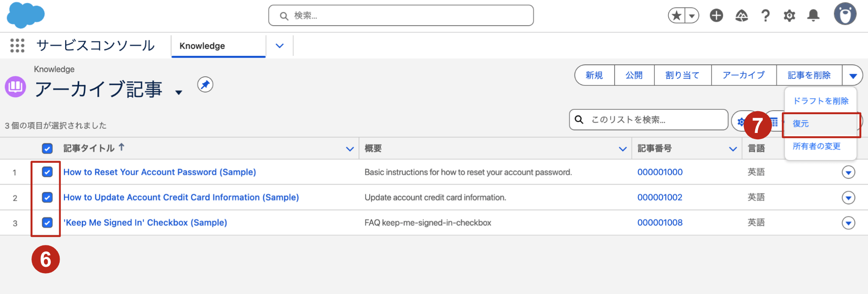Viewport: 868px width, 294px height.
Task: Uncheck the Reset Your Account Password row
Action: pos(47,172)
